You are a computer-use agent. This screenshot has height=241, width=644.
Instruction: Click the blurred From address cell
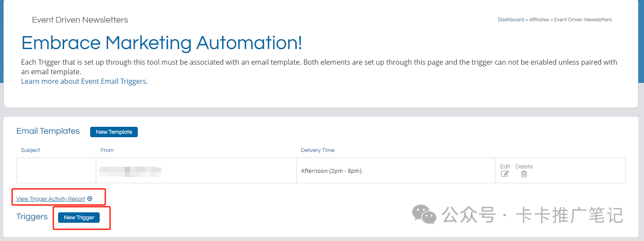click(x=196, y=171)
